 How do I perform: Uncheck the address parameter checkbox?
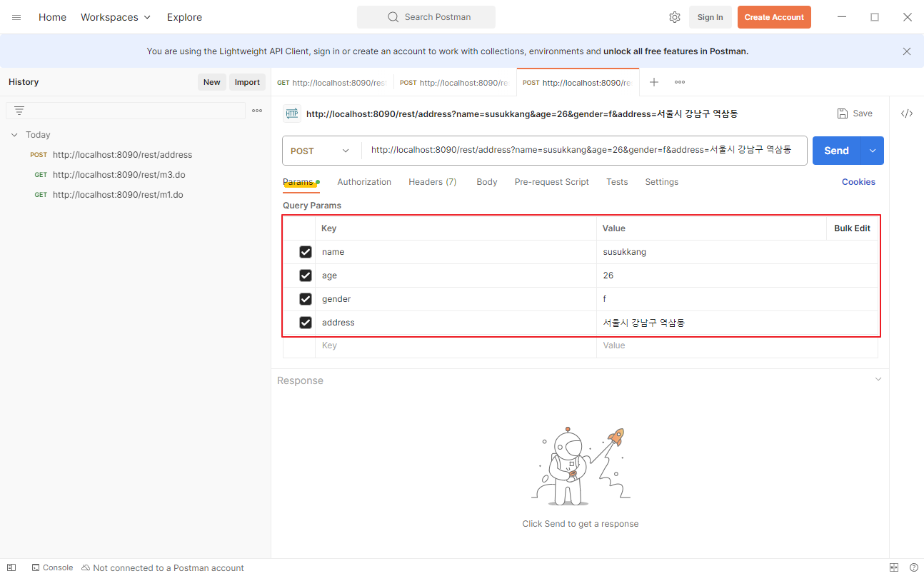click(x=306, y=323)
